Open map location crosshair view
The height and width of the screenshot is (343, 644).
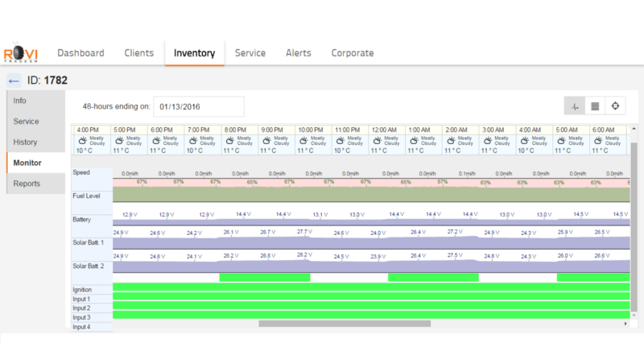615,106
